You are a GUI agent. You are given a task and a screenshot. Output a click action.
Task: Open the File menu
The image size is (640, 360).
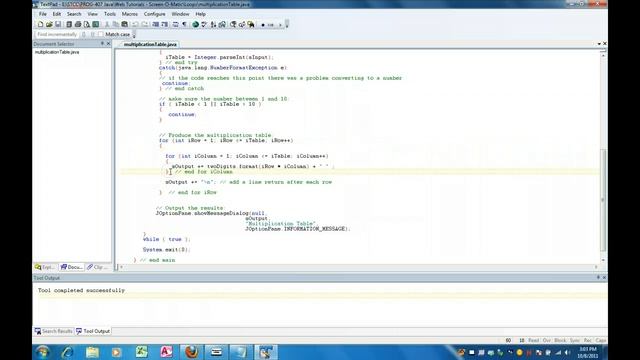[x=42, y=14]
